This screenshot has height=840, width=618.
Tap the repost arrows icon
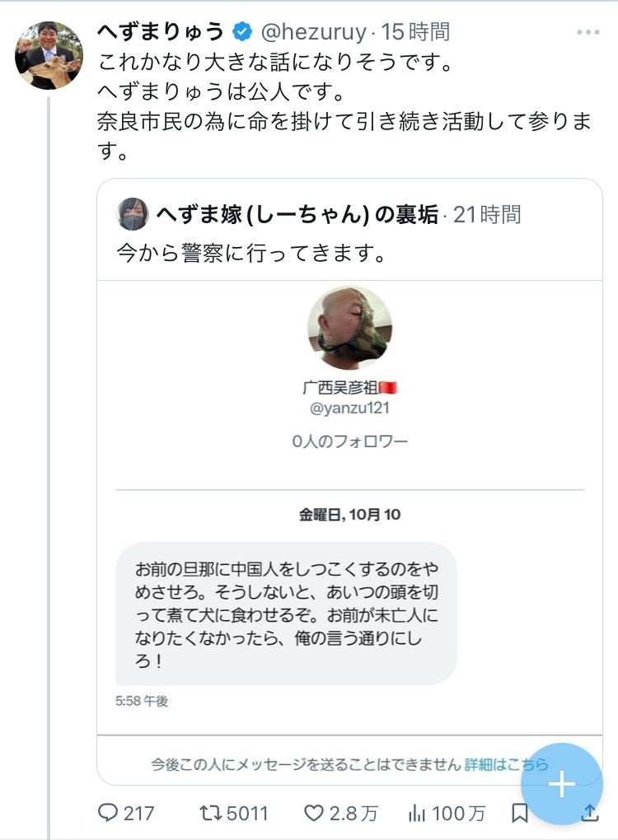[x=213, y=813]
